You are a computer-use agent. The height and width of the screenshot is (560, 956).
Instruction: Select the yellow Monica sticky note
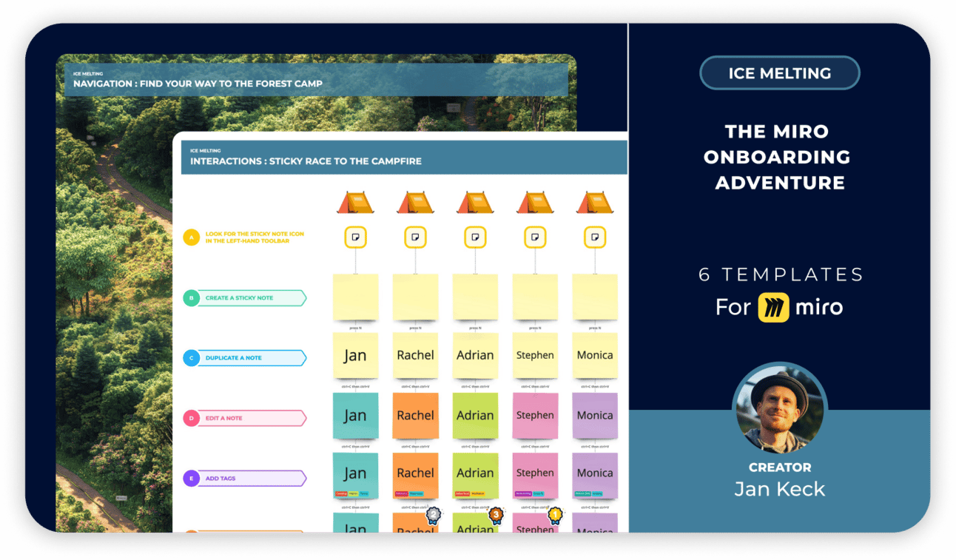(595, 356)
